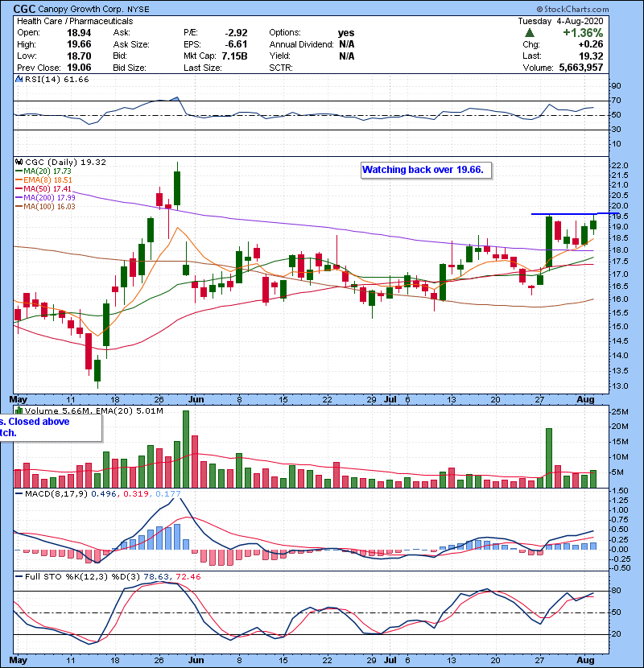Click Health Care / Pharmaceuticals sector label
The width and height of the screenshot is (644, 668).
pyautogui.click(x=75, y=21)
